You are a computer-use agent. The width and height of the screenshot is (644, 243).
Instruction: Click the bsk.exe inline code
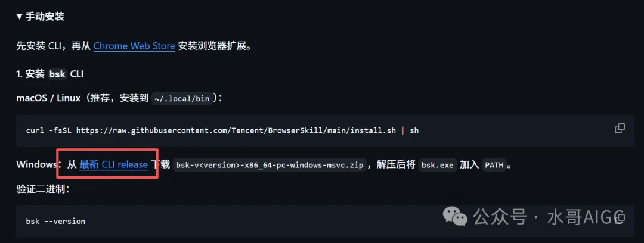coord(438,166)
